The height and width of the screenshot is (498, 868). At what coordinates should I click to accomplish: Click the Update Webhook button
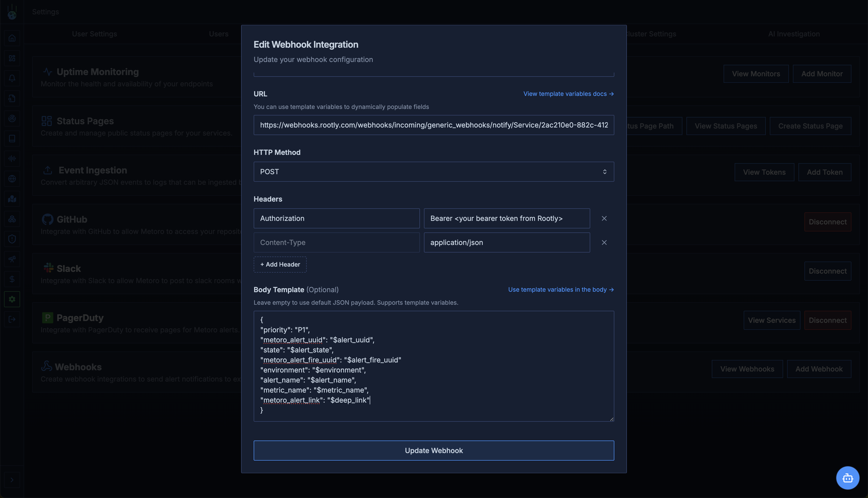pyautogui.click(x=433, y=451)
